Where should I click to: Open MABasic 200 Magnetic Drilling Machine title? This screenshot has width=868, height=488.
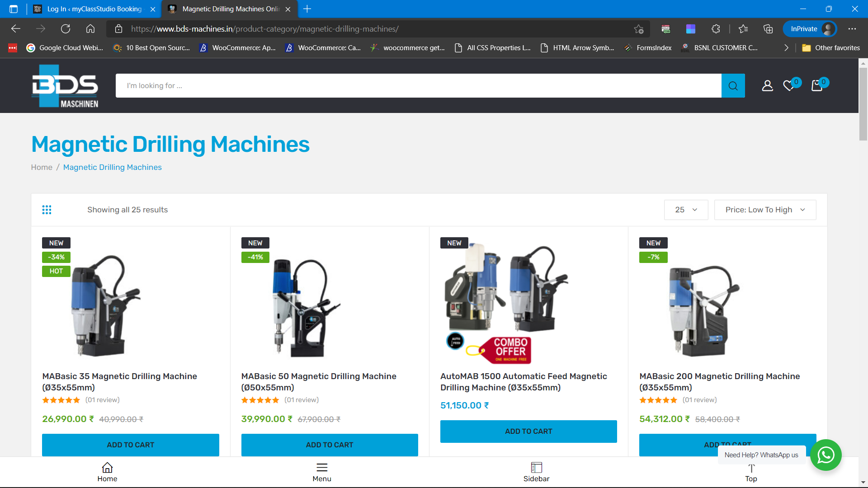[720, 382]
